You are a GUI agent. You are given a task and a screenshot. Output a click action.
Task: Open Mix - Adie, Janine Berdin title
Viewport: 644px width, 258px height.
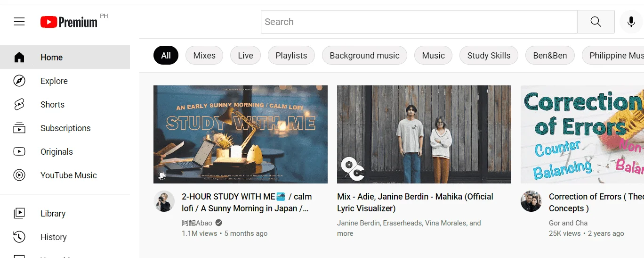pos(415,202)
